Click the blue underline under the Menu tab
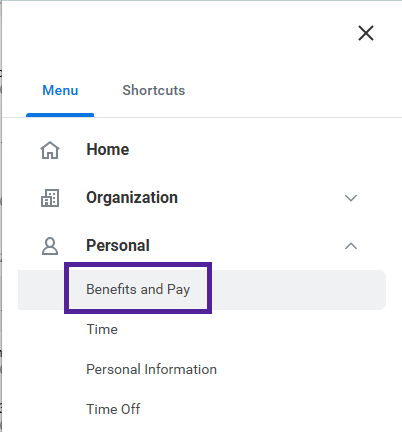The width and height of the screenshot is (402, 432). tap(60, 115)
